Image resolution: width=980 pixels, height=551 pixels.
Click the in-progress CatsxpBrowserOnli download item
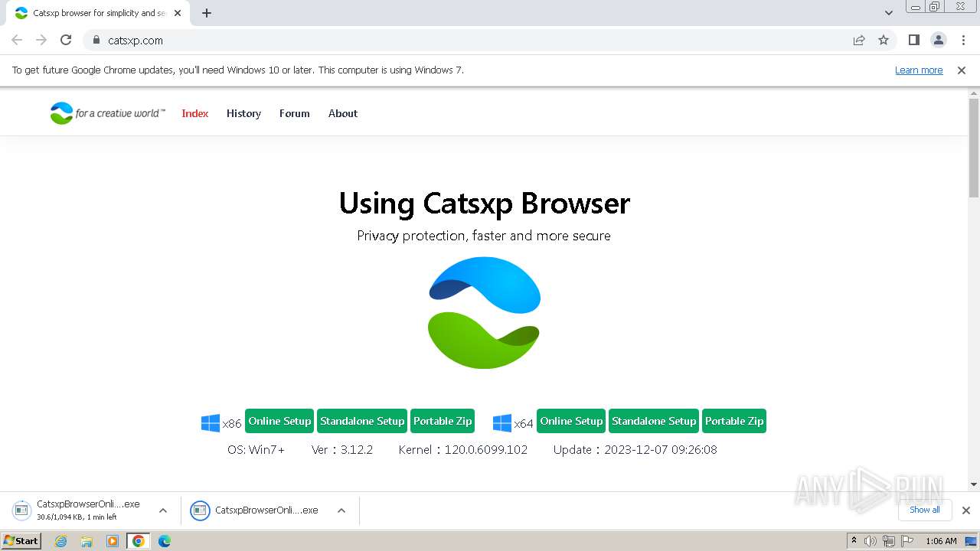pyautogui.click(x=80, y=510)
